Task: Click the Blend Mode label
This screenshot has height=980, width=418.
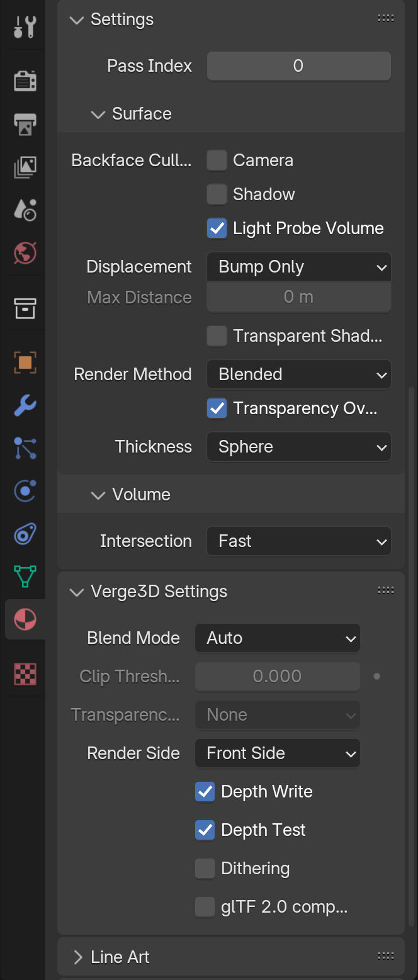Action: 133,638
